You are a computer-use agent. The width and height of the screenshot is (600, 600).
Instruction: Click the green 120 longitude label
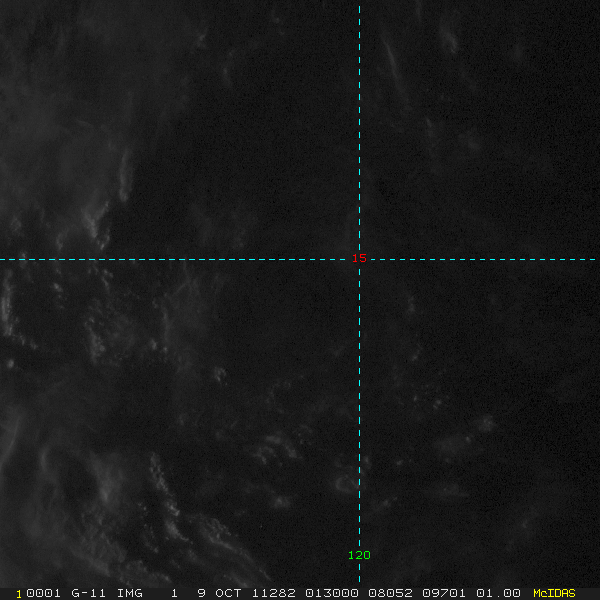click(x=359, y=555)
